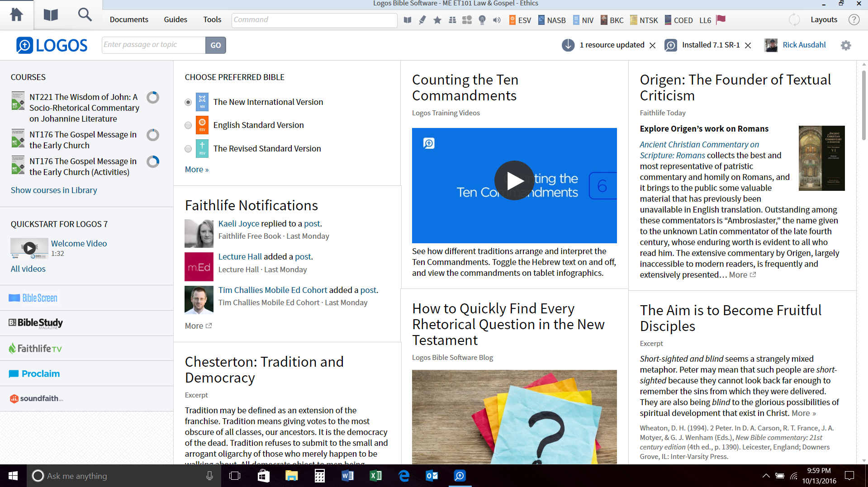Click inside the Command box
This screenshot has width=868, height=487.
point(314,20)
